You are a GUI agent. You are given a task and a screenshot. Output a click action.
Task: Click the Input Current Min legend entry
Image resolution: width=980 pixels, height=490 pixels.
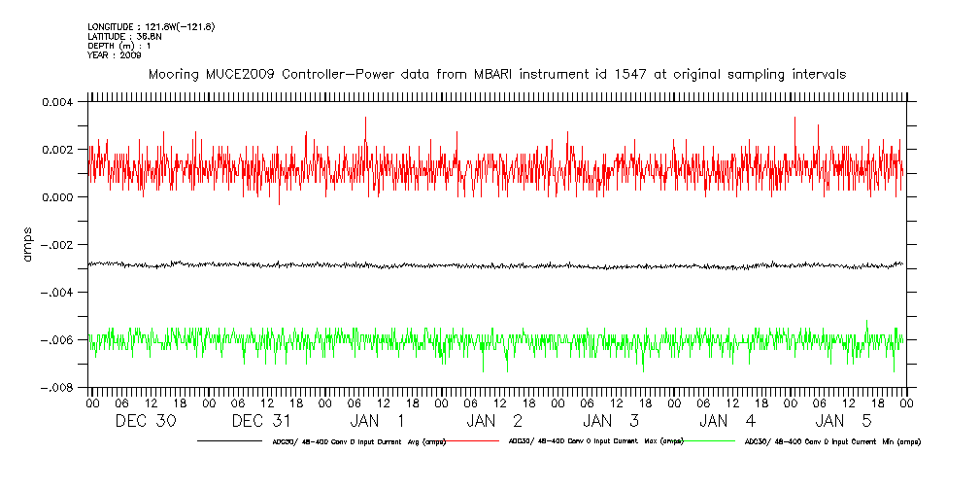pos(831,441)
